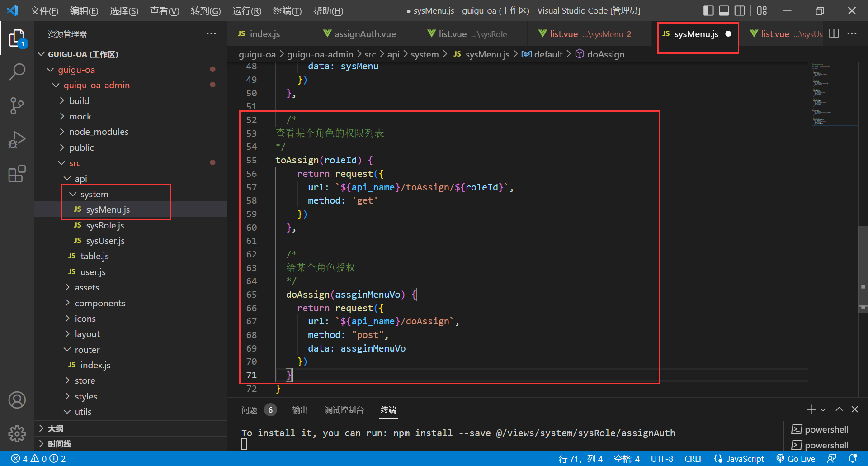This screenshot has width=868, height=466.
Task: Add a new terminal with plus icon
Action: [x=811, y=409]
